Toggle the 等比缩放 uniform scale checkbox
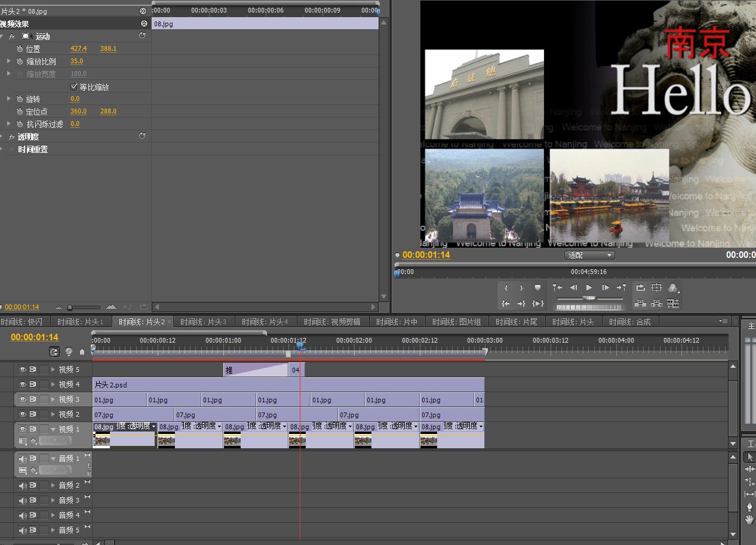This screenshot has width=756, height=545. pyautogui.click(x=74, y=87)
